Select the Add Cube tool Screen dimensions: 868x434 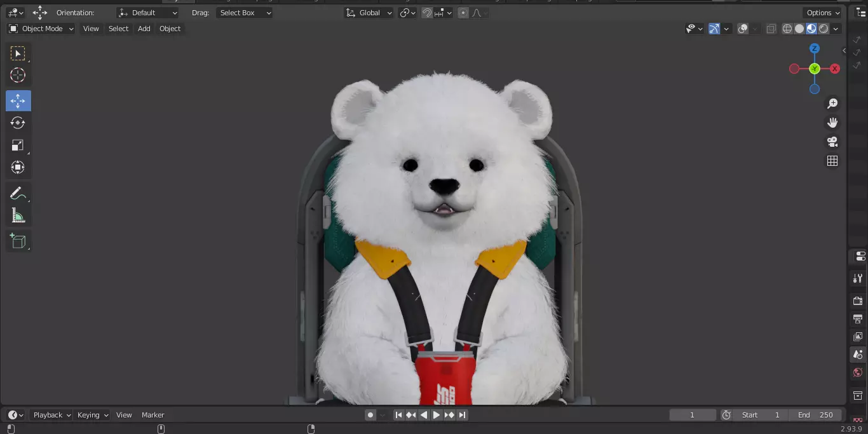pyautogui.click(x=18, y=241)
